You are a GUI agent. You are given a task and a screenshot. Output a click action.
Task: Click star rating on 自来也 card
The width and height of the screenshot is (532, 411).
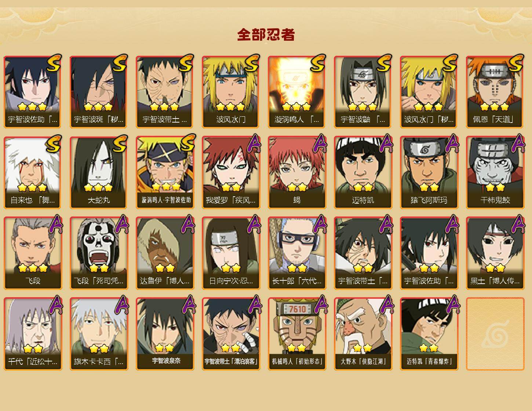pyautogui.click(x=32, y=188)
